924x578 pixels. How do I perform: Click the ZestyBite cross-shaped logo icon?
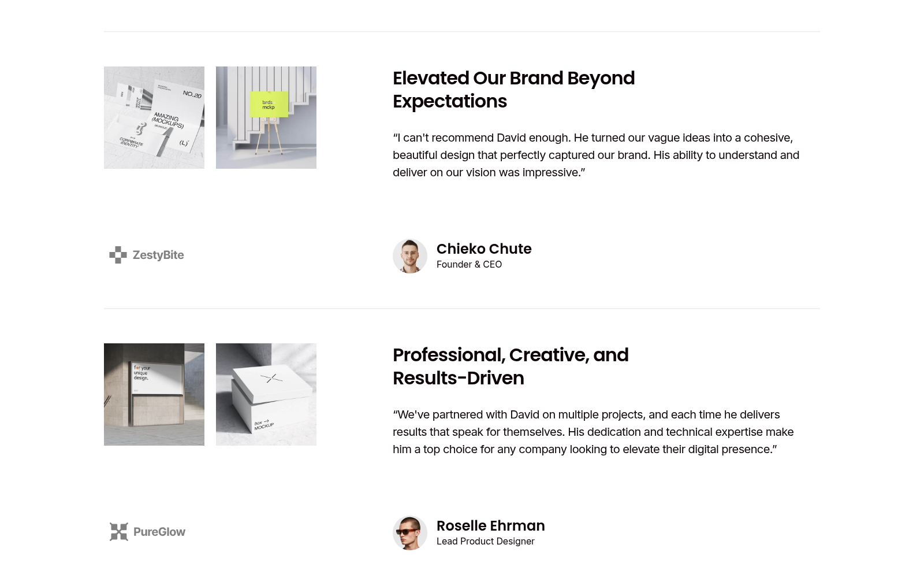point(118,255)
